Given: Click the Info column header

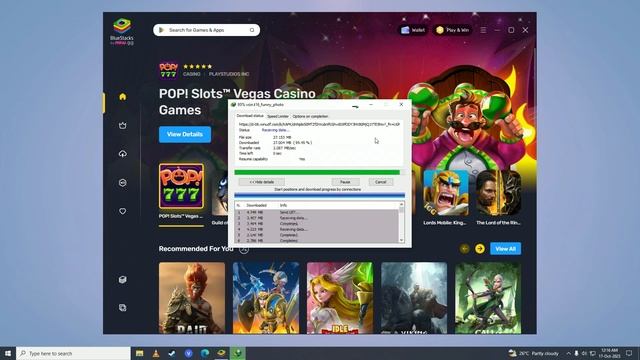Looking at the screenshot, I should [283, 205].
